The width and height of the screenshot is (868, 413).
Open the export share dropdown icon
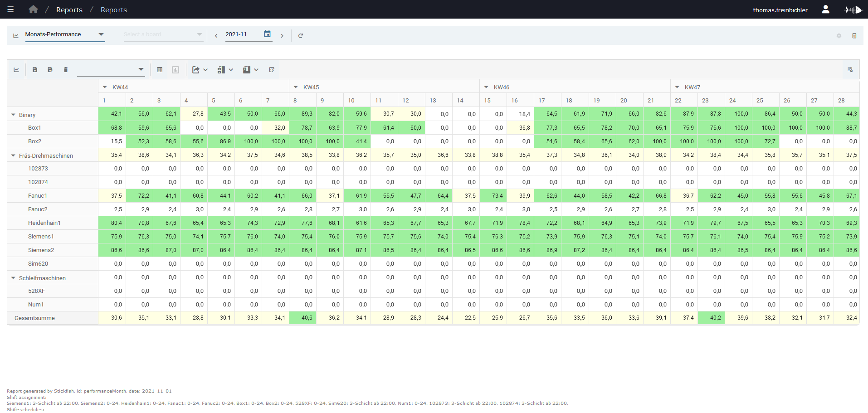coord(200,70)
